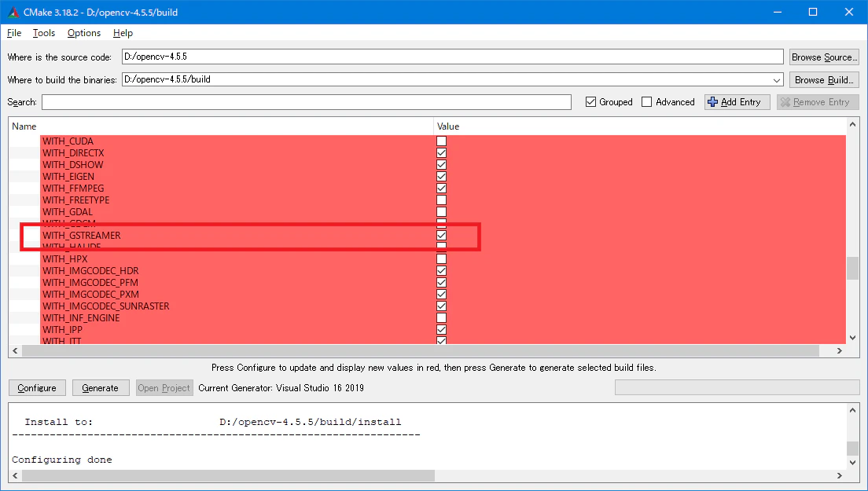Click entries list horizontal scroll-left arrow

pos(15,350)
